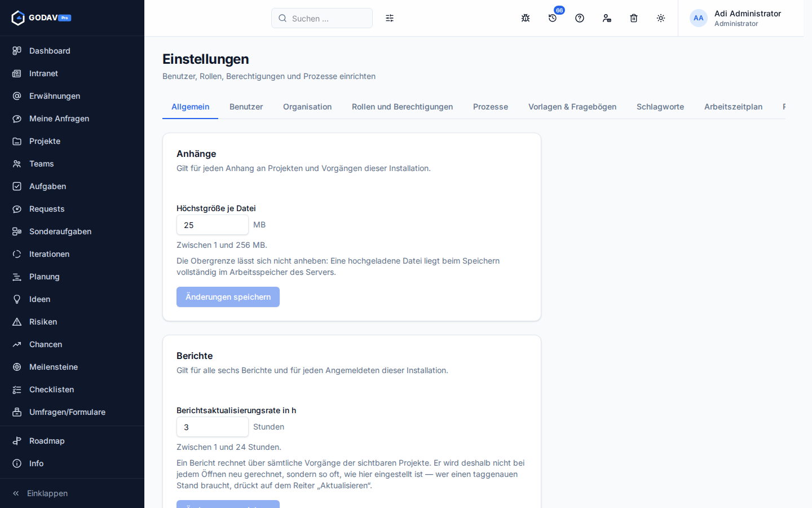Collapse the sidebar with Einklappen
Viewport: 812px width, 508px height.
click(x=72, y=493)
